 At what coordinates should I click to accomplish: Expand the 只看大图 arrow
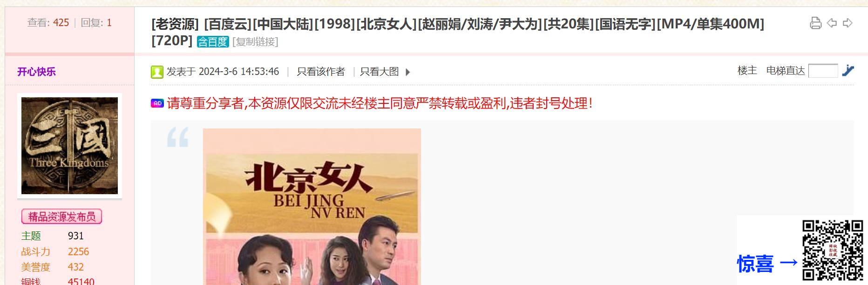(408, 72)
